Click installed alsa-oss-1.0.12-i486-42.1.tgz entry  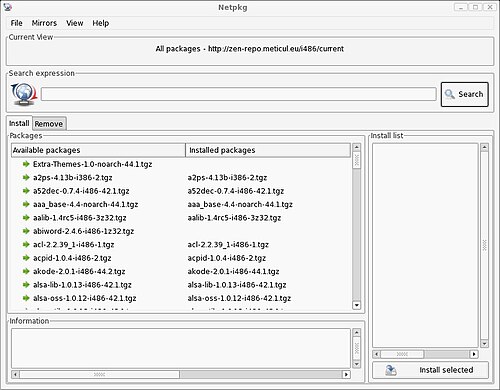point(239,298)
